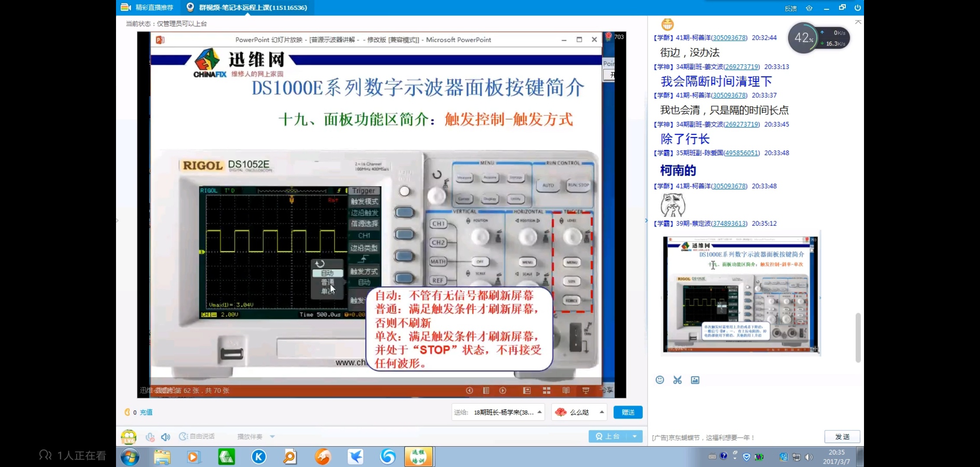Image resolution: width=980 pixels, height=467 pixels.
Task: Toggle the microphone mute icon
Action: coord(150,437)
